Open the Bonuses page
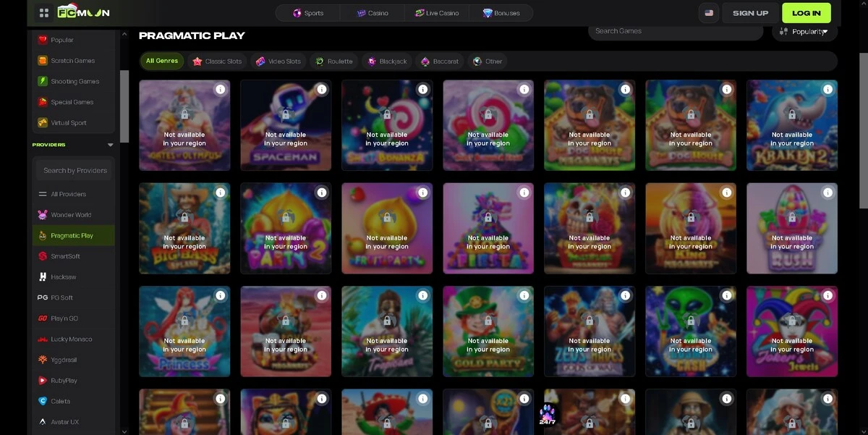The height and width of the screenshot is (435, 868). pyautogui.click(x=501, y=13)
